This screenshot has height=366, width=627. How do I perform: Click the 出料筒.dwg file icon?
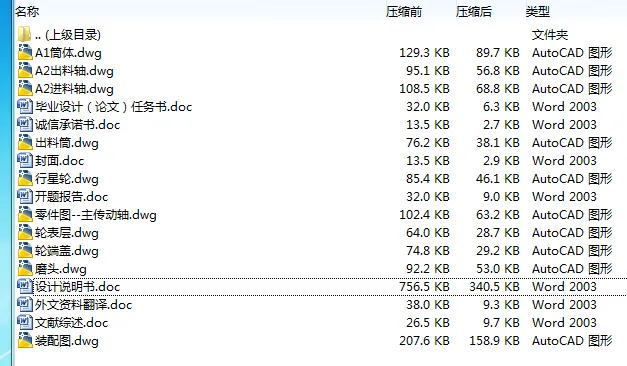coord(25,142)
